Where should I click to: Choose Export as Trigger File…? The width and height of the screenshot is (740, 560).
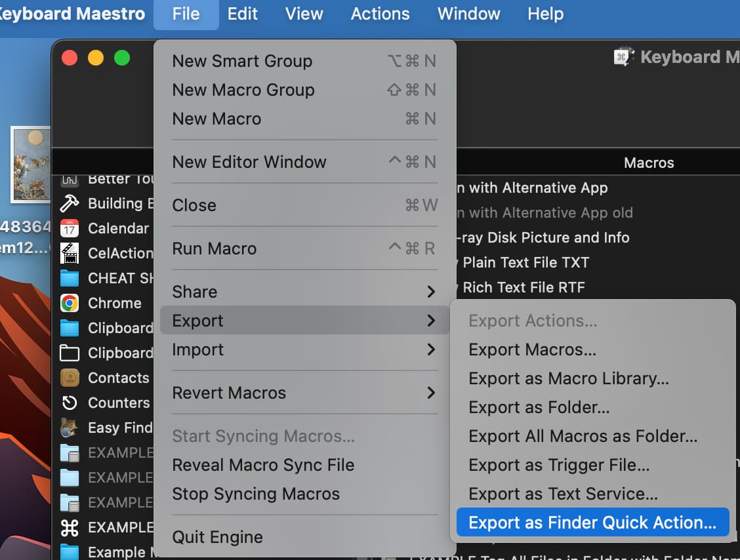pyautogui.click(x=593, y=465)
